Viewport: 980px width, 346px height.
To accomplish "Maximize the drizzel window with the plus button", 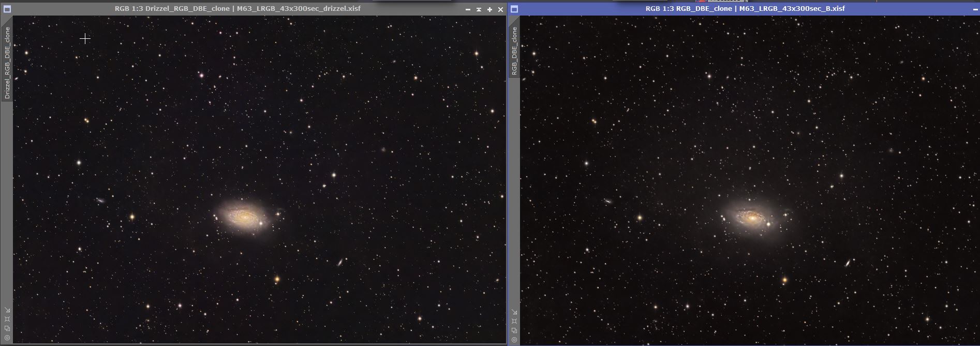I will (489, 9).
